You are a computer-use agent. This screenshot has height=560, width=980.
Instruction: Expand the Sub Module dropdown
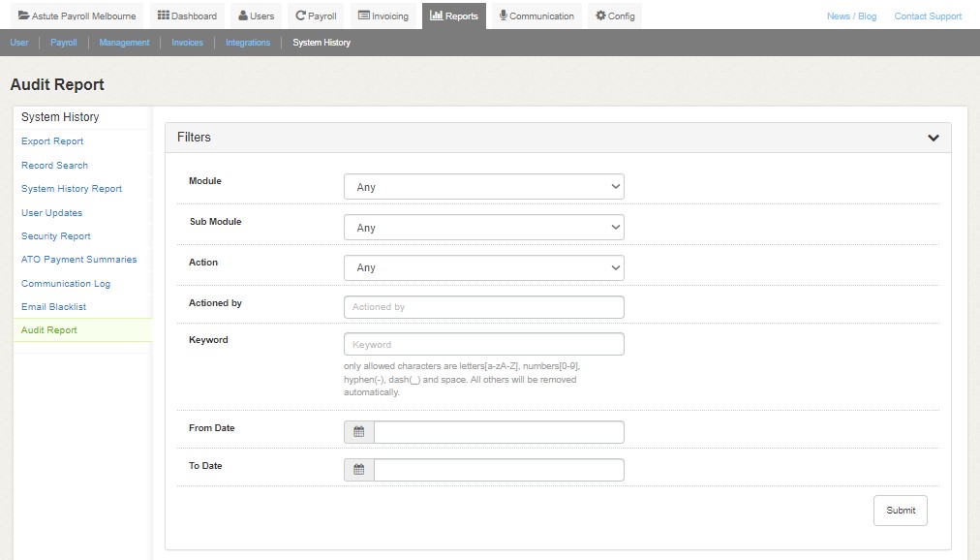483,228
